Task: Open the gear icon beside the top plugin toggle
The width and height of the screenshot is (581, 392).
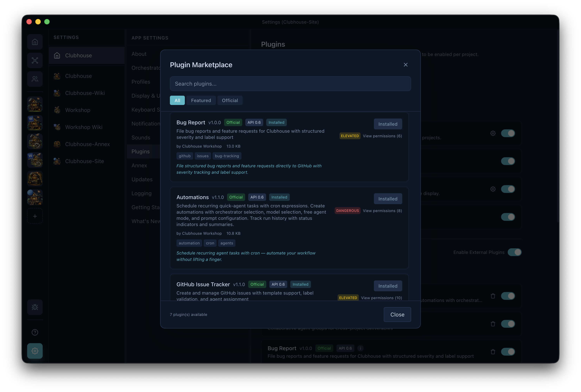Action: pos(493,133)
